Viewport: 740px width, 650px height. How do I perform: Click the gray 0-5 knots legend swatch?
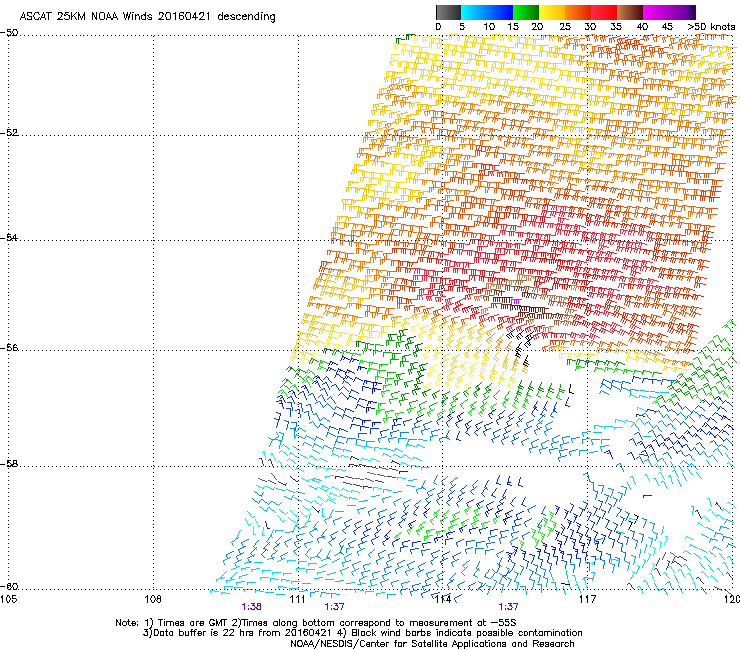[448, 12]
